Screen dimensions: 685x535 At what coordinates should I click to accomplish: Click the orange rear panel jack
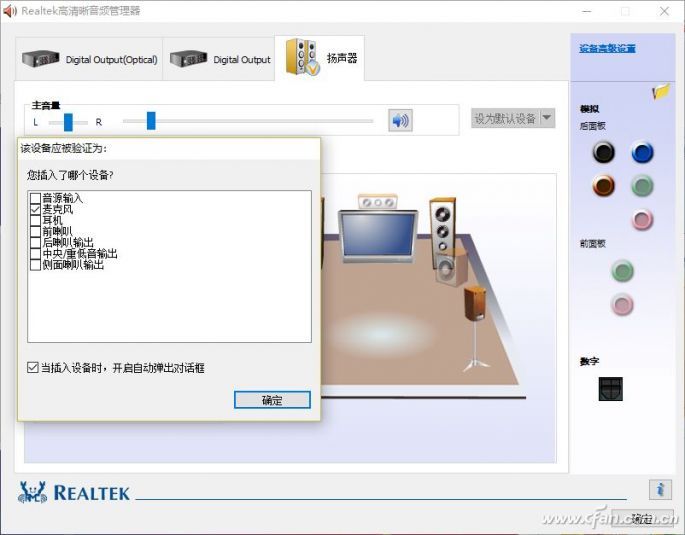pos(603,186)
